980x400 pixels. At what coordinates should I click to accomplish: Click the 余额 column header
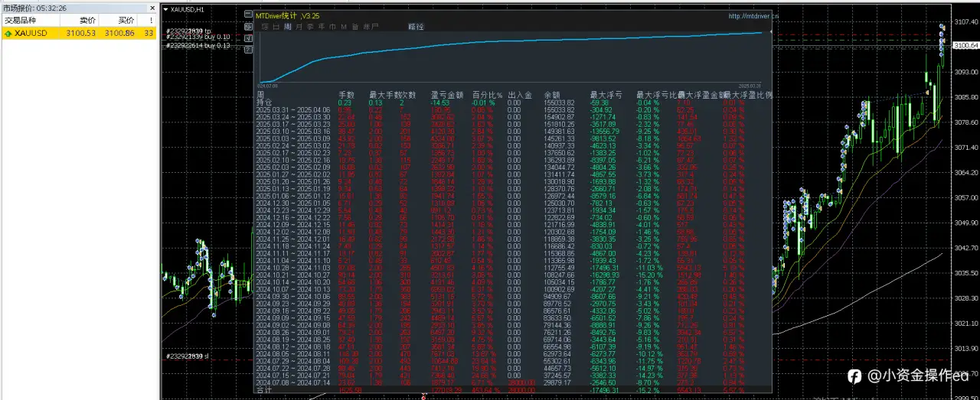pyautogui.click(x=552, y=95)
